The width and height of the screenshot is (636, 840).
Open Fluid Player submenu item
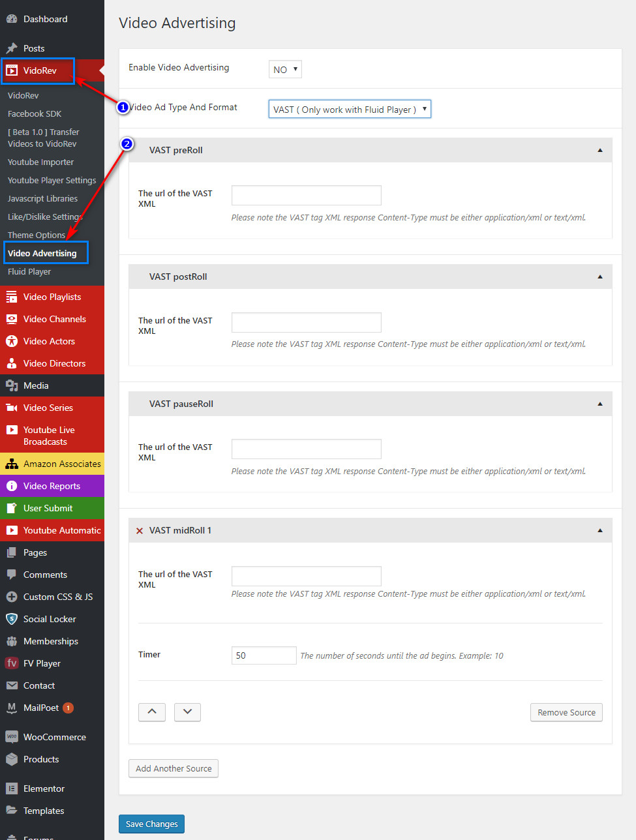click(29, 271)
